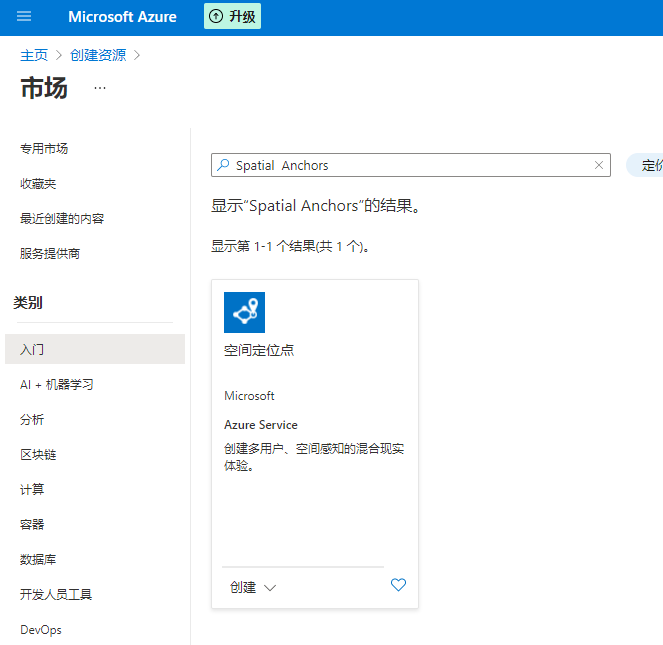Select the 开发人员工具 category

tap(56, 595)
